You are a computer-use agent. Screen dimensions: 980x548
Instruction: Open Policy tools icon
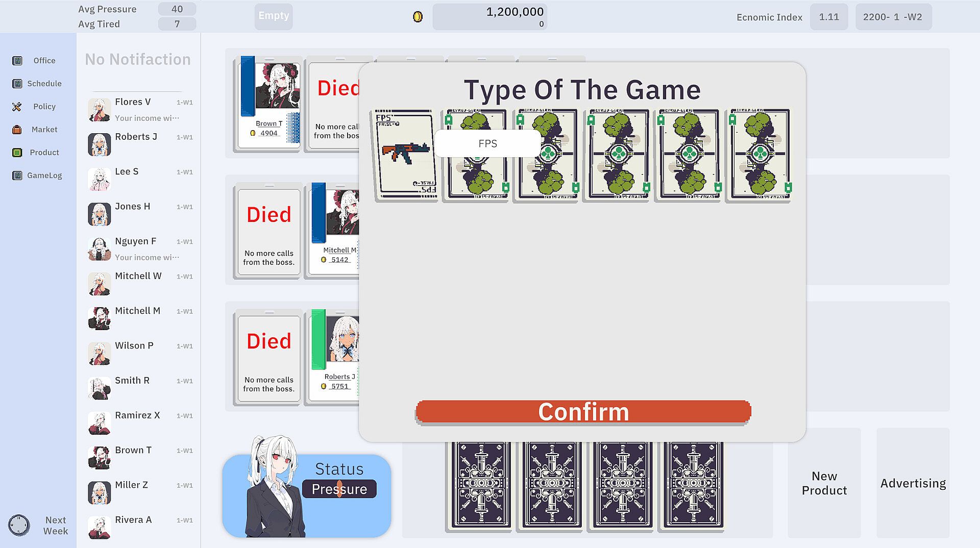[17, 107]
